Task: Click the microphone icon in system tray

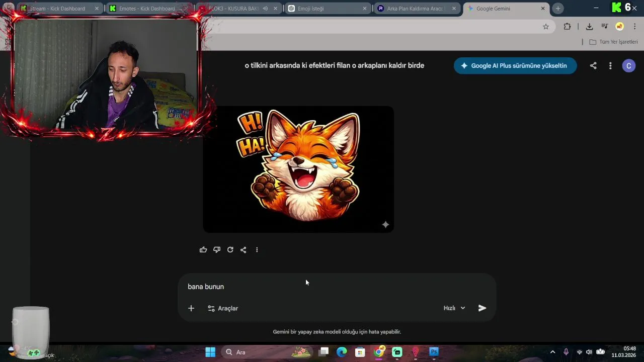Action: (566, 352)
